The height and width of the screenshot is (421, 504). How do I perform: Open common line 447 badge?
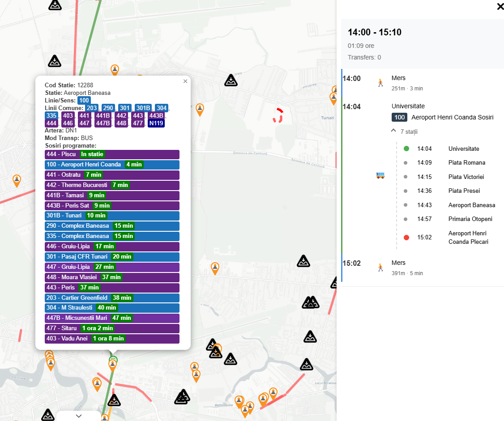(x=84, y=123)
